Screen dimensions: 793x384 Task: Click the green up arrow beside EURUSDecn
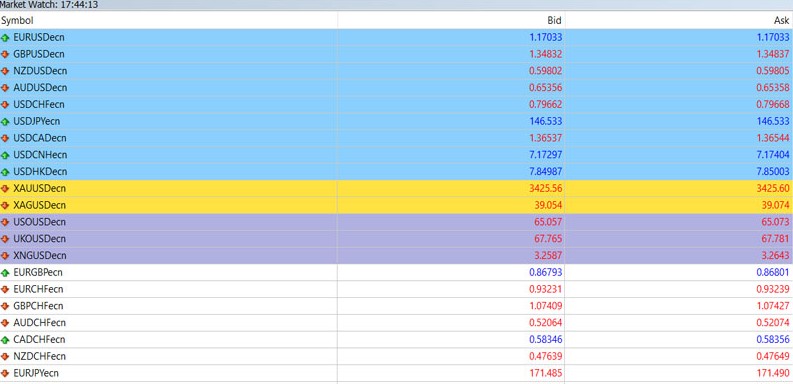pos(5,37)
